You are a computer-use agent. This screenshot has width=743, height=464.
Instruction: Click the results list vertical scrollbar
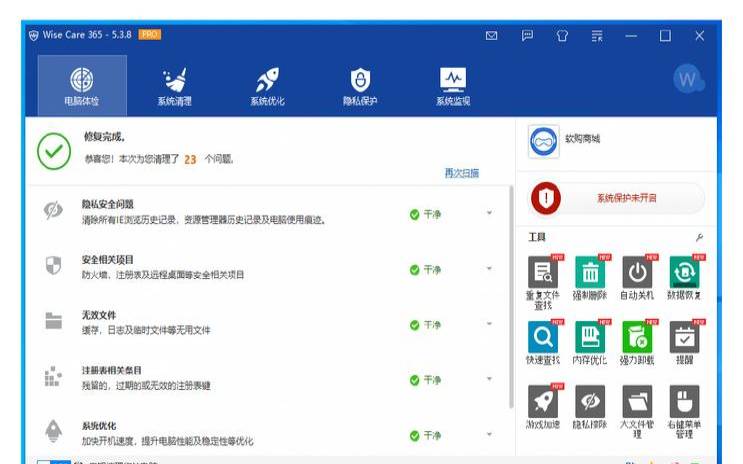click(x=511, y=297)
